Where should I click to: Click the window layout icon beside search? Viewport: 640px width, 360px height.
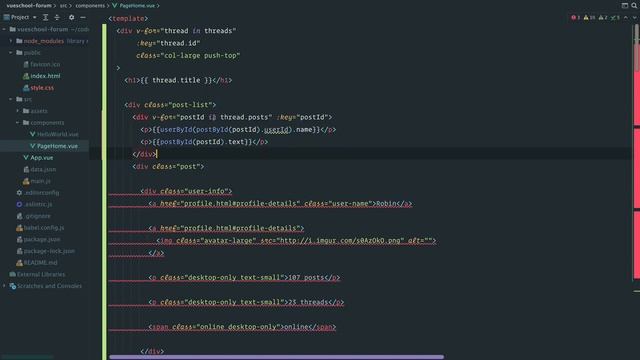pos(625,5)
